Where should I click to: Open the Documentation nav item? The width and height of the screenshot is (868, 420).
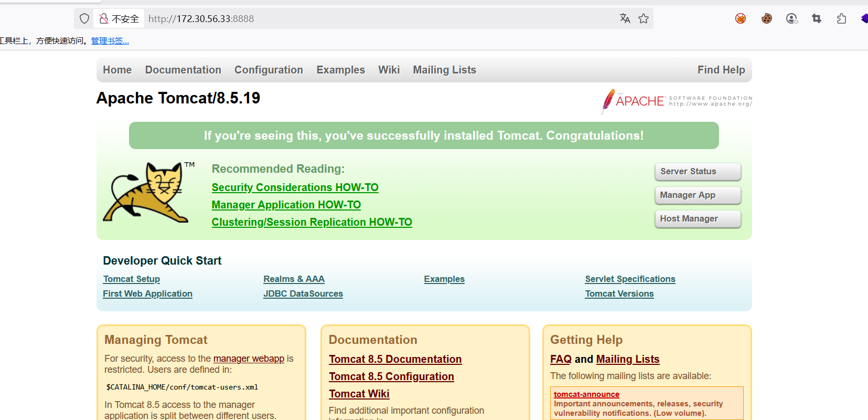coord(183,70)
